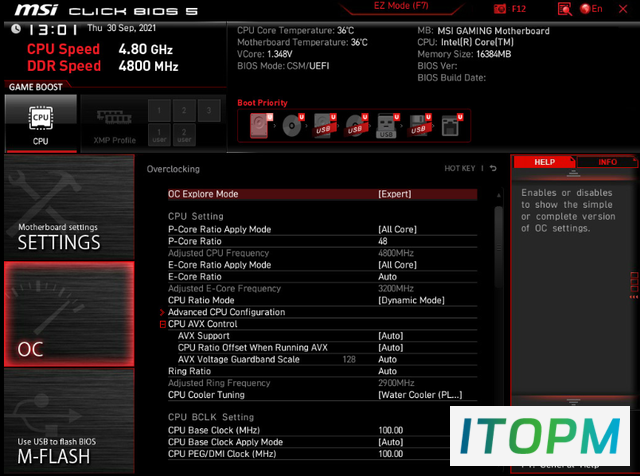640x476 pixels.
Task: Switch to EZ Mode (F7)
Action: click(x=401, y=6)
